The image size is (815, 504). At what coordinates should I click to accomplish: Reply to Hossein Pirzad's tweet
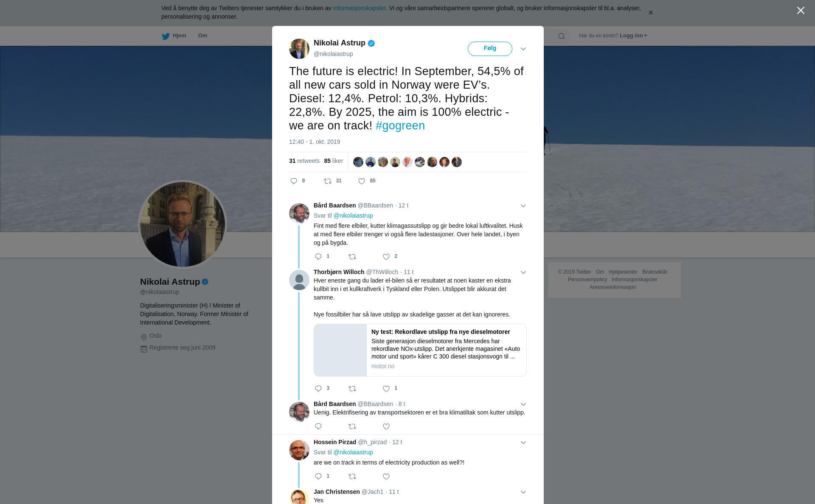318,476
